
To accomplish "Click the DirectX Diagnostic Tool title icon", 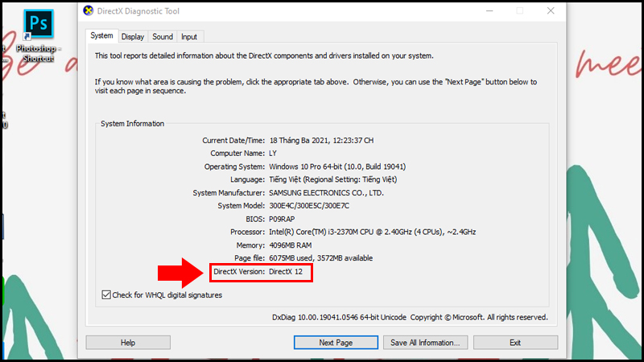I will click(x=89, y=10).
